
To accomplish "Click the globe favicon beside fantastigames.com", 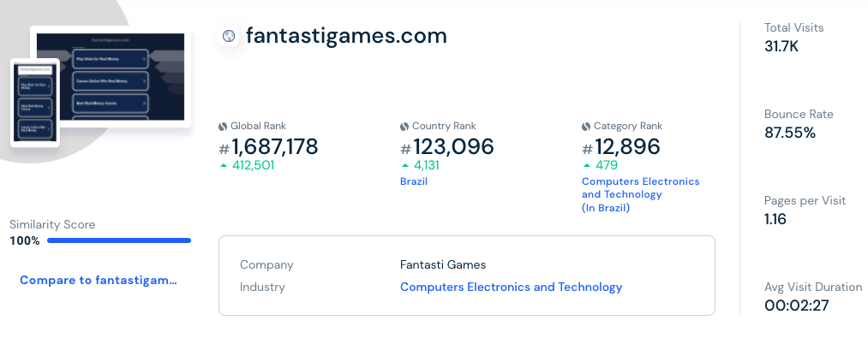I will coord(229,36).
